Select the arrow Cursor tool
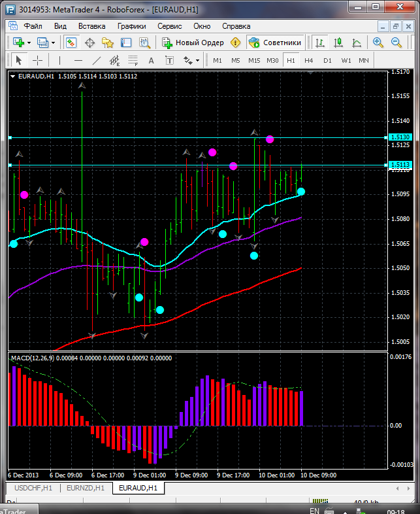 [x=18, y=60]
